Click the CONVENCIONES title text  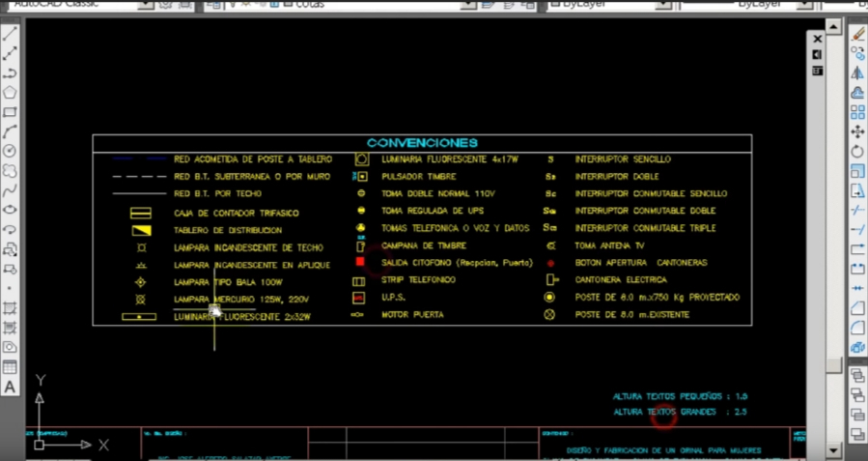422,143
